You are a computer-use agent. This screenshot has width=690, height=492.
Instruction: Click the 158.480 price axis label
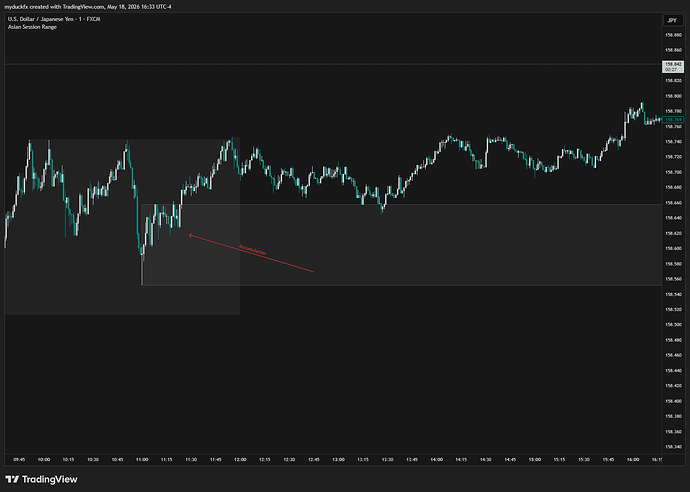(x=673, y=340)
